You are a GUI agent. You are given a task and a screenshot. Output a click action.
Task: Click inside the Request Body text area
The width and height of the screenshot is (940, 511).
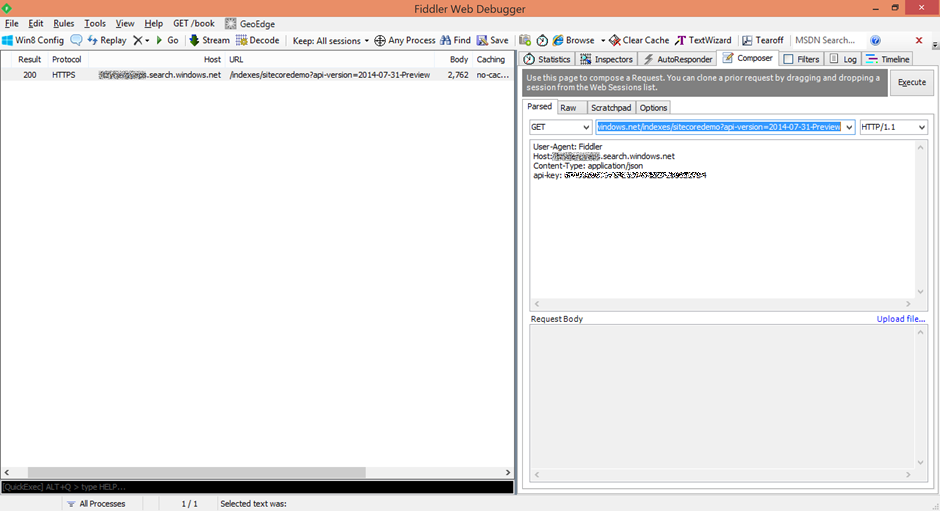722,397
